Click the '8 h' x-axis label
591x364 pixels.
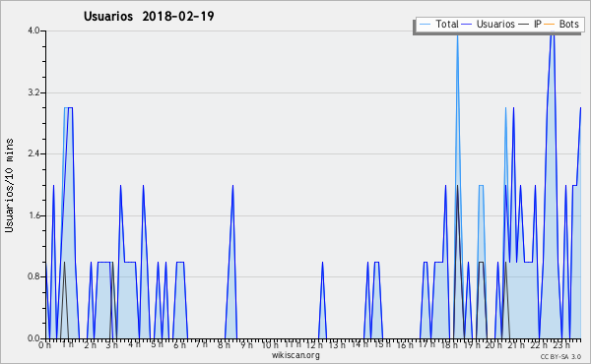click(x=224, y=344)
